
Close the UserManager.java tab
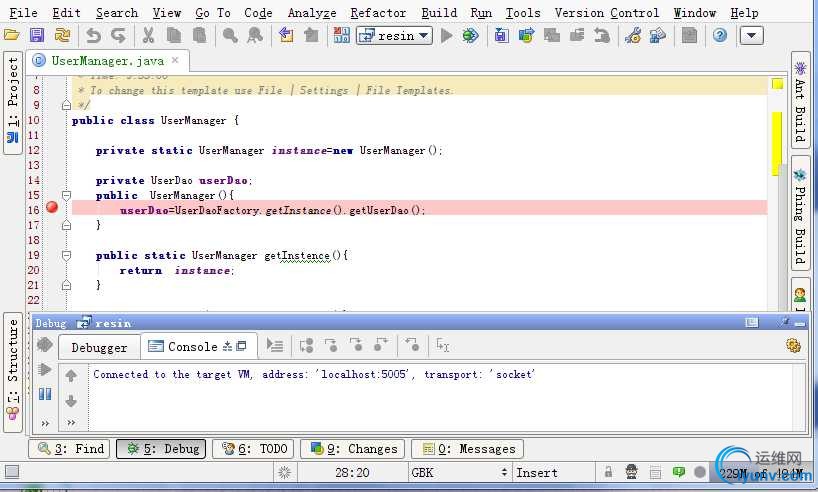click(x=175, y=60)
